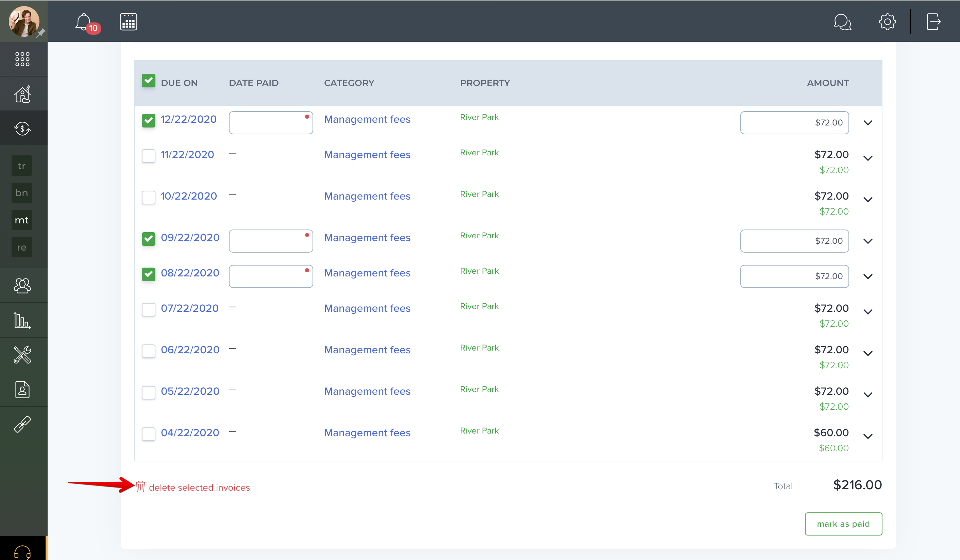The height and width of the screenshot is (560, 960).
Task: Open the calendar icon in top bar
Action: (x=129, y=22)
